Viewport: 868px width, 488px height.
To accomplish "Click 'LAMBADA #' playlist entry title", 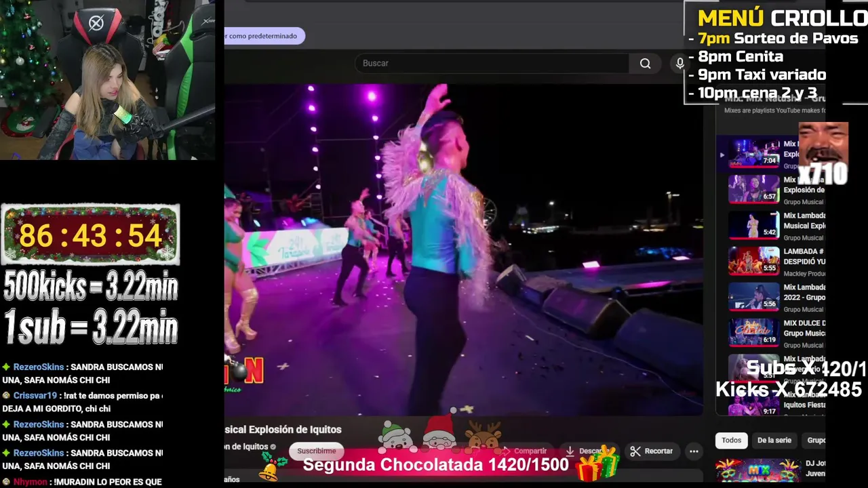I will (804, 256).
